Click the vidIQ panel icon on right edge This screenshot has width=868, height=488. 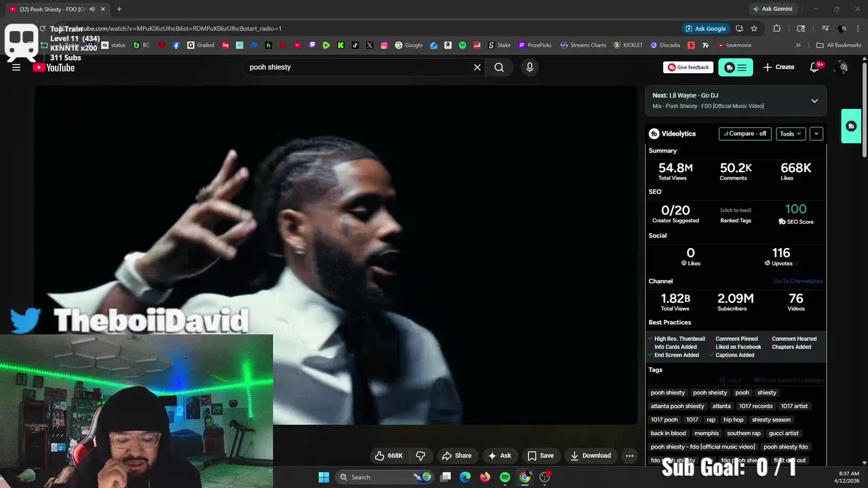851,126
